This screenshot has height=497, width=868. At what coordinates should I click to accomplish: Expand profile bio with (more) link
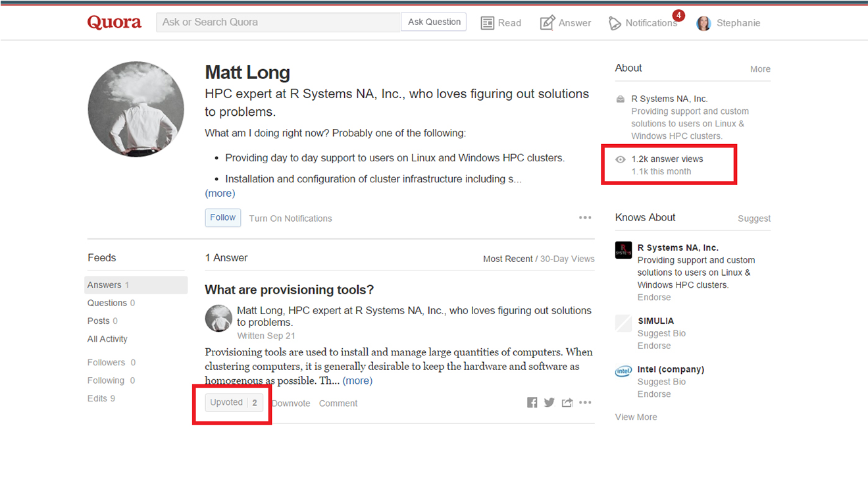[220, 194]
